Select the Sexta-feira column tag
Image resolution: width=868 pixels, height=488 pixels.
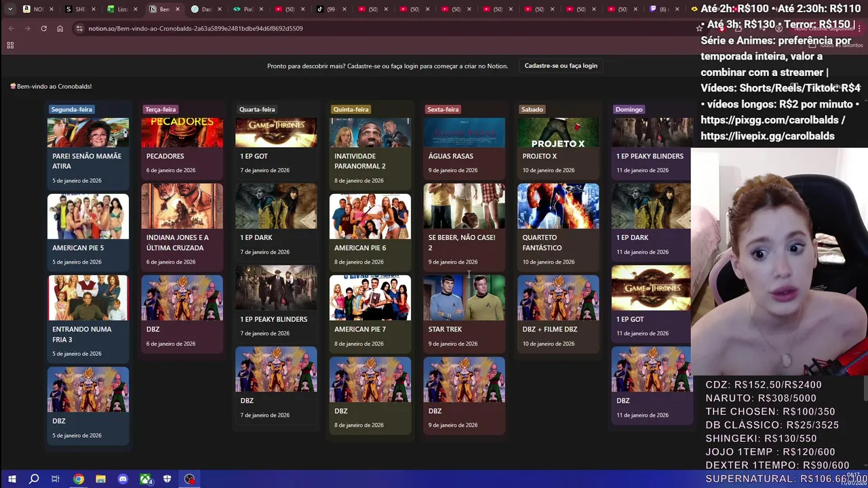pos(443,109)
